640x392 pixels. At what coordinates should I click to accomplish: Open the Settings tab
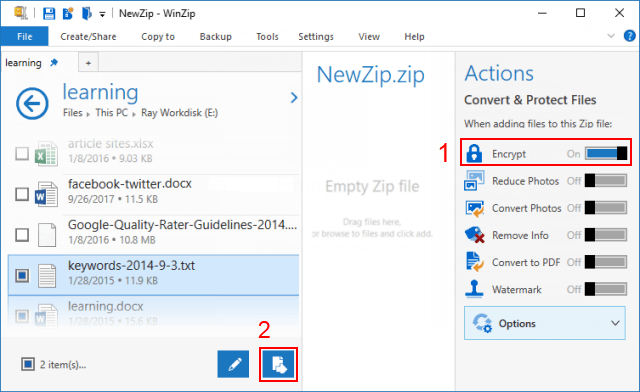coord(316,37)
